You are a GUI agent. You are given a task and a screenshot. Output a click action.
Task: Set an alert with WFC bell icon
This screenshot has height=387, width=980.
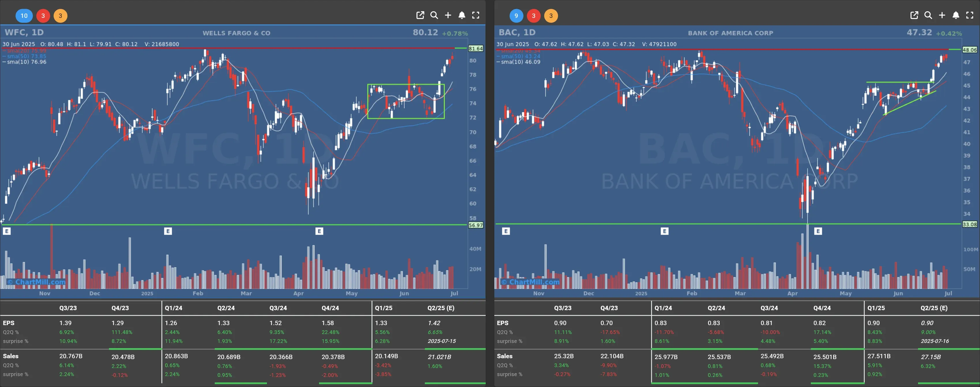(462, 15)
